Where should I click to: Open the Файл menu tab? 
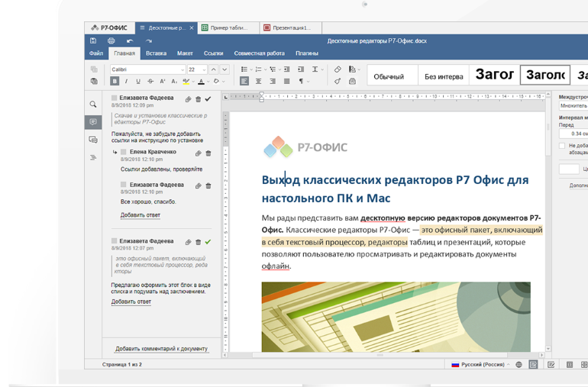[96, 53]
